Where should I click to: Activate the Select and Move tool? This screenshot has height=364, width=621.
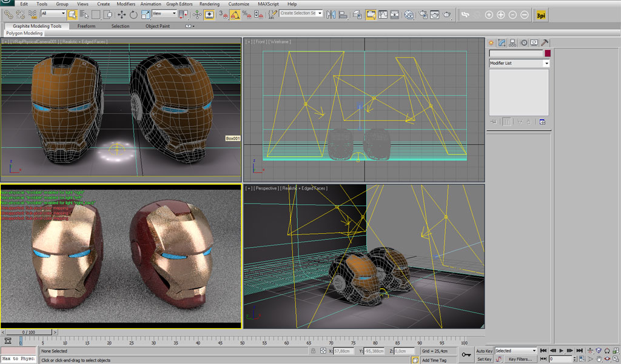[x=121, y=15]
